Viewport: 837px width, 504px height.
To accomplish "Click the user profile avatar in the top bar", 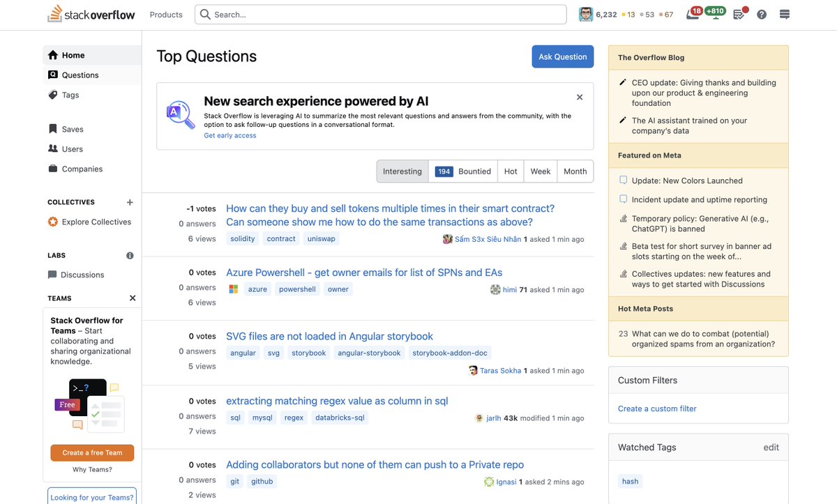I will pyautogui.click(x=586, y=14).
